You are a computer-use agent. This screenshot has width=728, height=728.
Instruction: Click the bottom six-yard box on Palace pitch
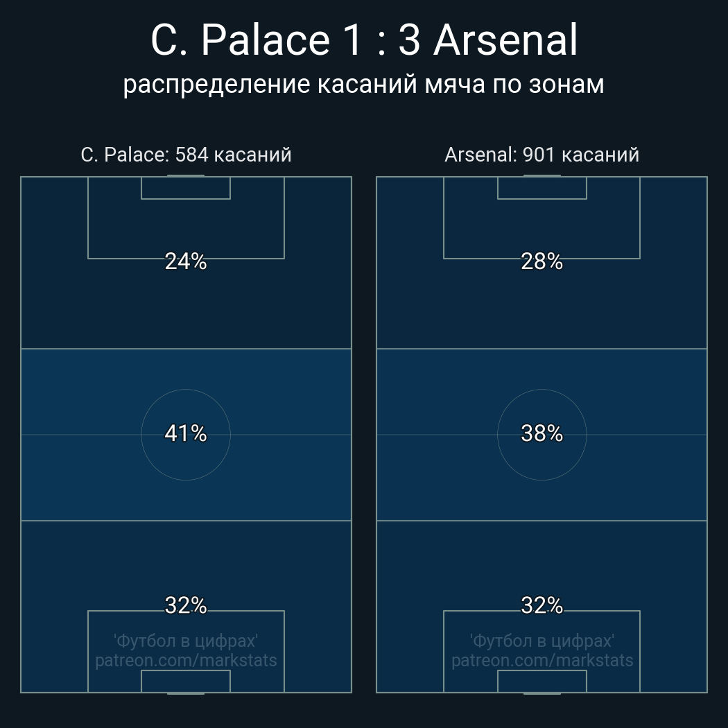pos(186,682)
